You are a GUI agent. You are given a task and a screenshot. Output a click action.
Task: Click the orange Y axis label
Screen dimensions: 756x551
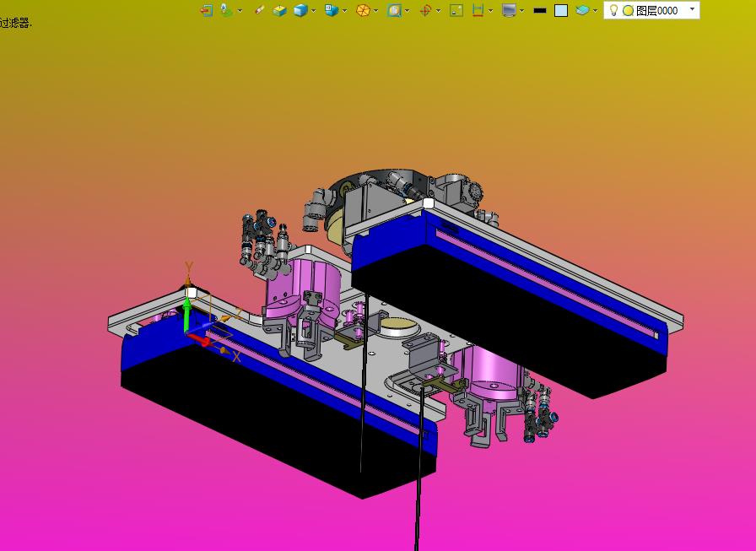188,267
